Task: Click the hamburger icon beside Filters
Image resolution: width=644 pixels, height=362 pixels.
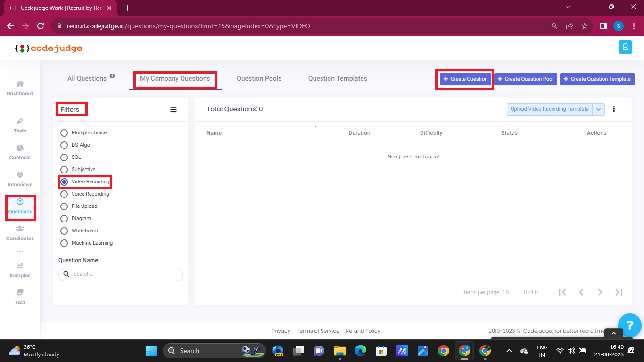Action: tap(173, 109)
